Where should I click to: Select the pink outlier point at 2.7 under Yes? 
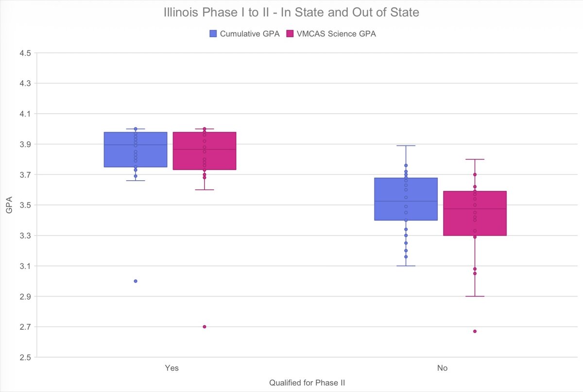point(205,326)
